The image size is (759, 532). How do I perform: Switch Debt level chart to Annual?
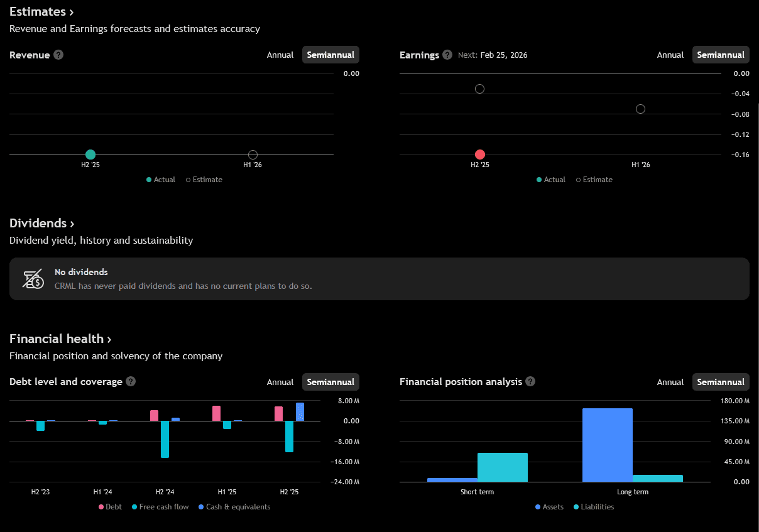(x=280, y=382)
